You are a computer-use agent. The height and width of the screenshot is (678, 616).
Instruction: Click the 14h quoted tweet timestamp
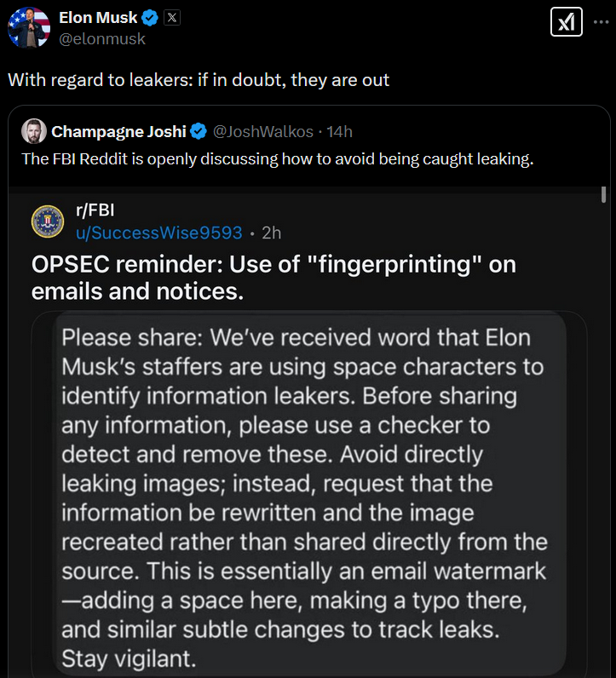340,131
